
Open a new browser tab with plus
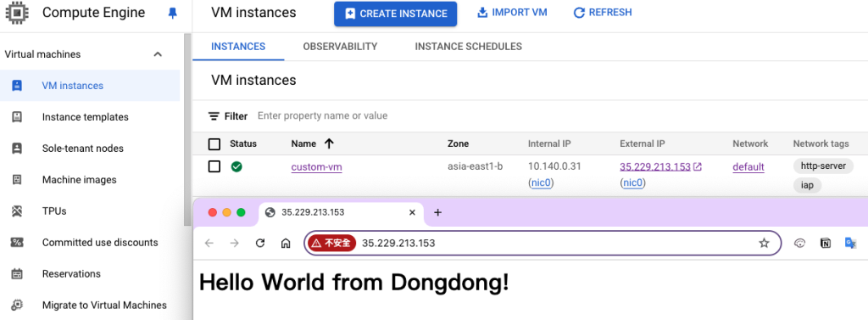click(437, 212)
